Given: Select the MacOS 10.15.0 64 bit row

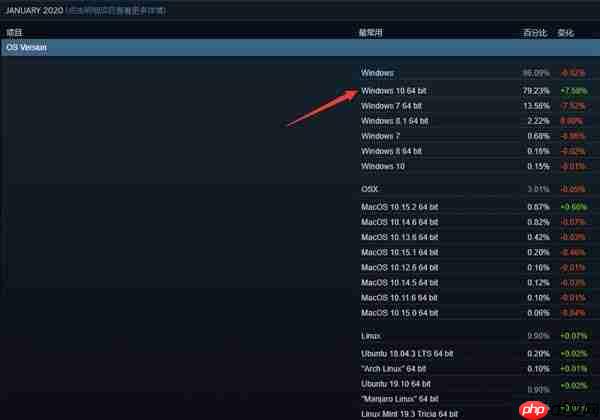Looking at the screenshot, I should (x=474, y=313).
